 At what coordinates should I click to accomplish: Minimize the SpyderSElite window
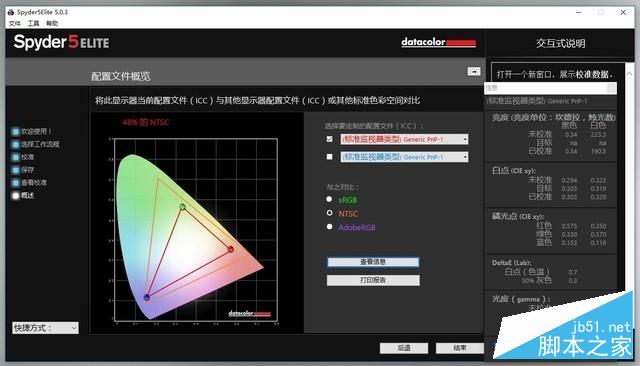point(578,12)
